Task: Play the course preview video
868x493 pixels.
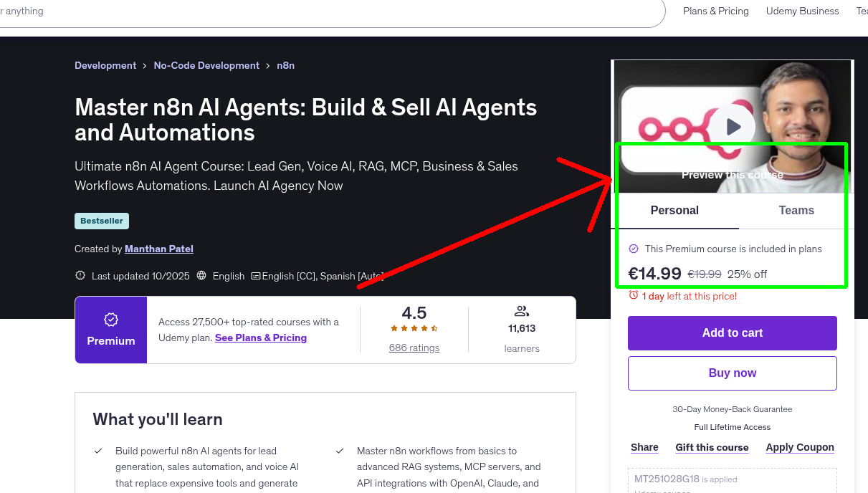Action: click(733, 127)
